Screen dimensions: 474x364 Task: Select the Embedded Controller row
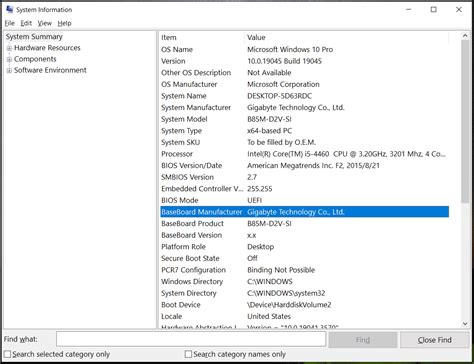(304, 189)
